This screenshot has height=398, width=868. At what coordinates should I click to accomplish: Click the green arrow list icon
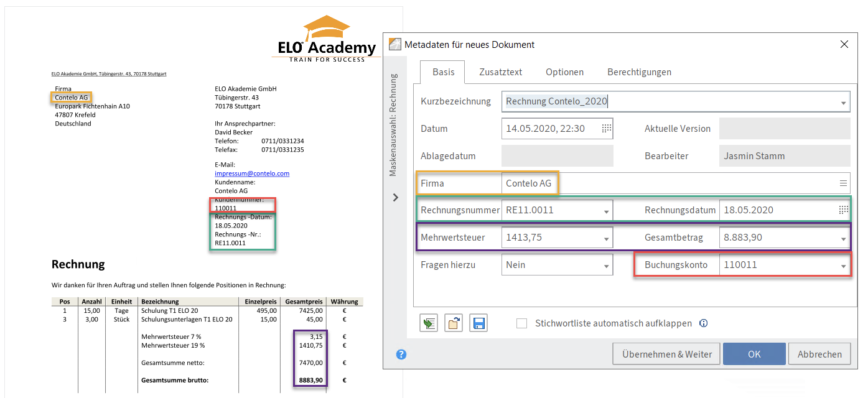pos(428,323)
